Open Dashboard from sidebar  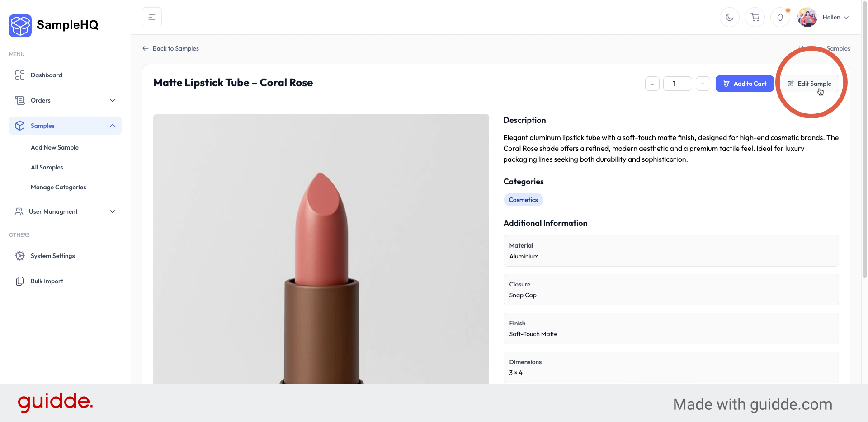(46, 75)
